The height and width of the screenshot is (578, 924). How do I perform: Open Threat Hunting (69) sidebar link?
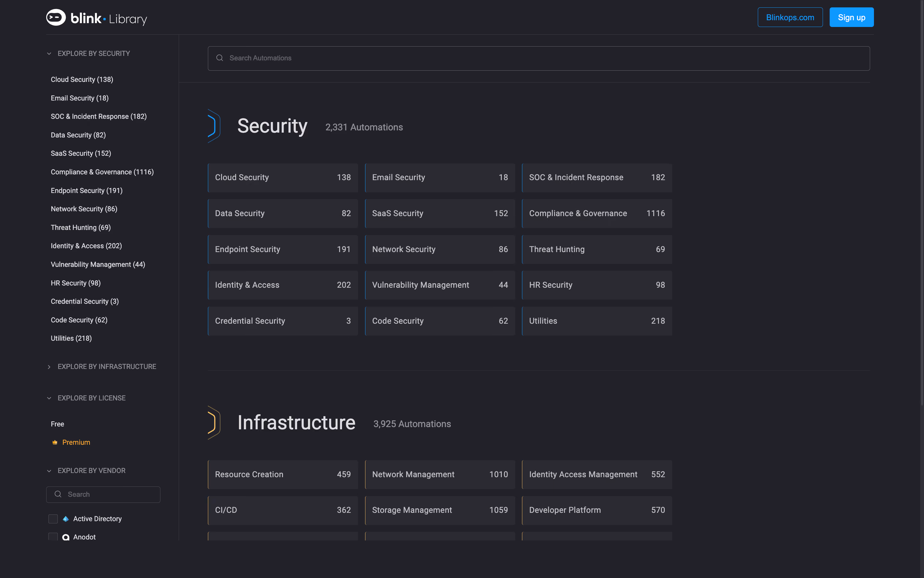point(81,227)
